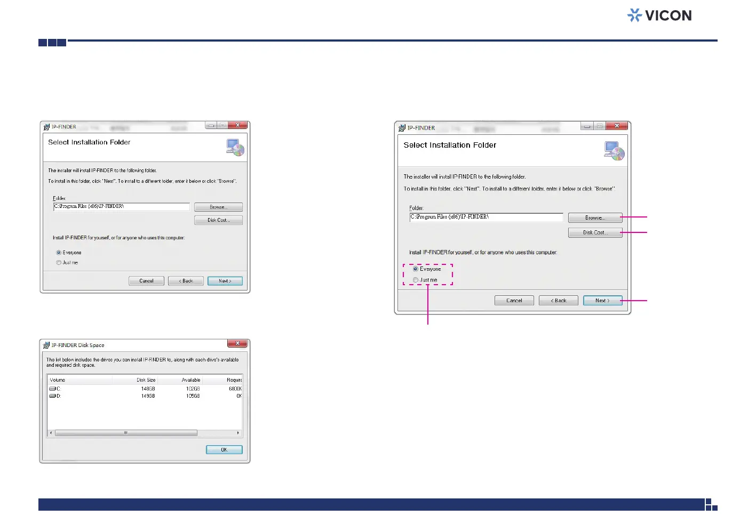Click the C: drive icon in the volume list

(52, 389)
